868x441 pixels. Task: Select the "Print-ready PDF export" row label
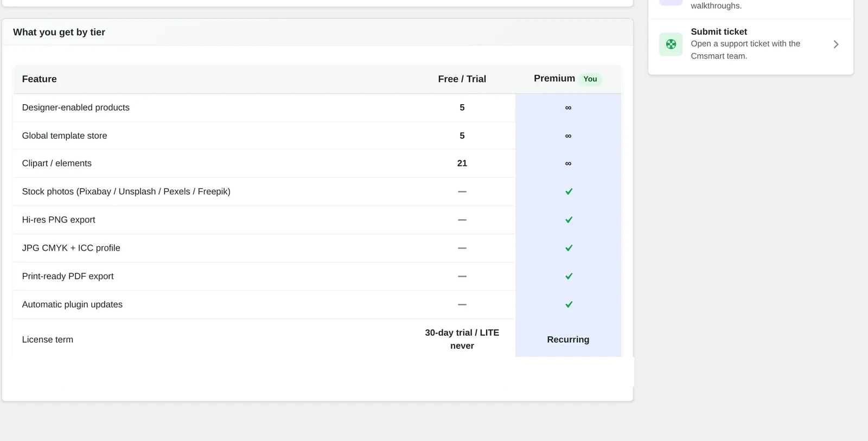[68, 276]
